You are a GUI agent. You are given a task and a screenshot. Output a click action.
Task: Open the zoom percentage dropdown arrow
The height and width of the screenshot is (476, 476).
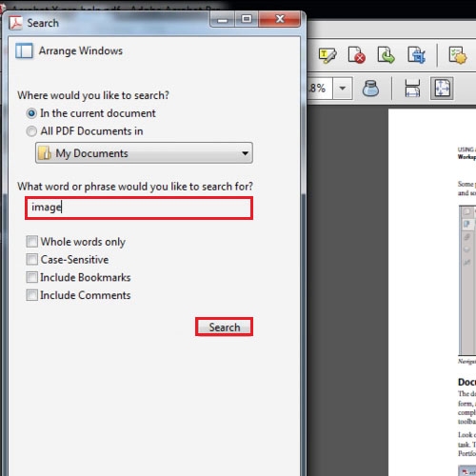pyautogui.click(x=343, y=89)
